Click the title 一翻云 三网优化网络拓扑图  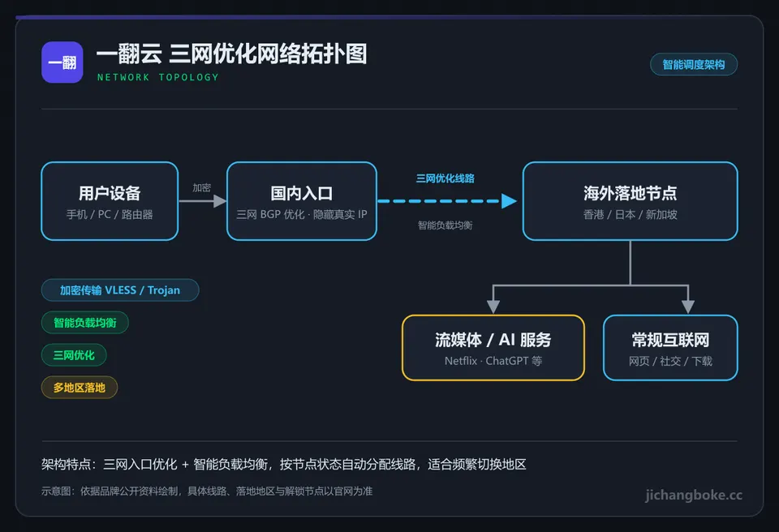(x=231, y=54)
